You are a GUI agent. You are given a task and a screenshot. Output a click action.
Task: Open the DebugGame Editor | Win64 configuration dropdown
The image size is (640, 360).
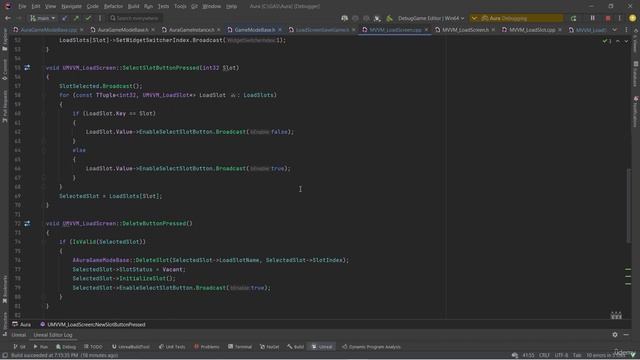click(x=431, y=18)
